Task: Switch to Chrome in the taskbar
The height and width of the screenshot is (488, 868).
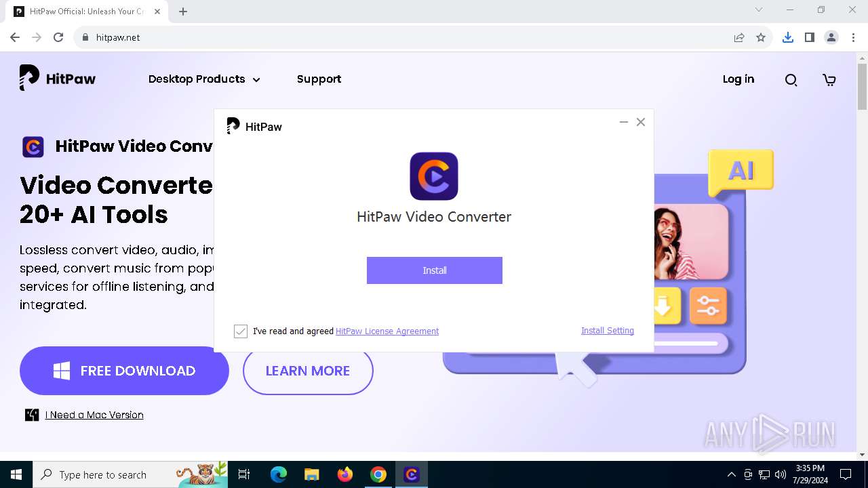Action: click(x=378, y=474)
